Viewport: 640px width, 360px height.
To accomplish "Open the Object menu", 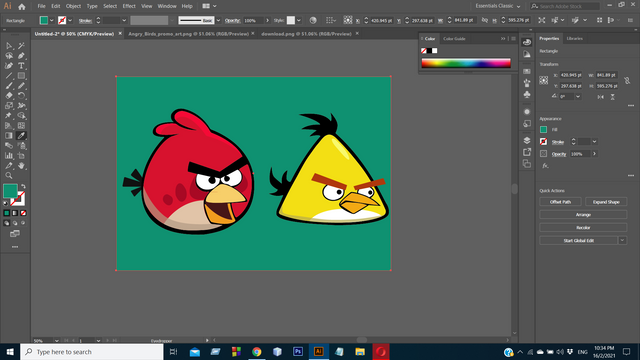I will [73, 6].
